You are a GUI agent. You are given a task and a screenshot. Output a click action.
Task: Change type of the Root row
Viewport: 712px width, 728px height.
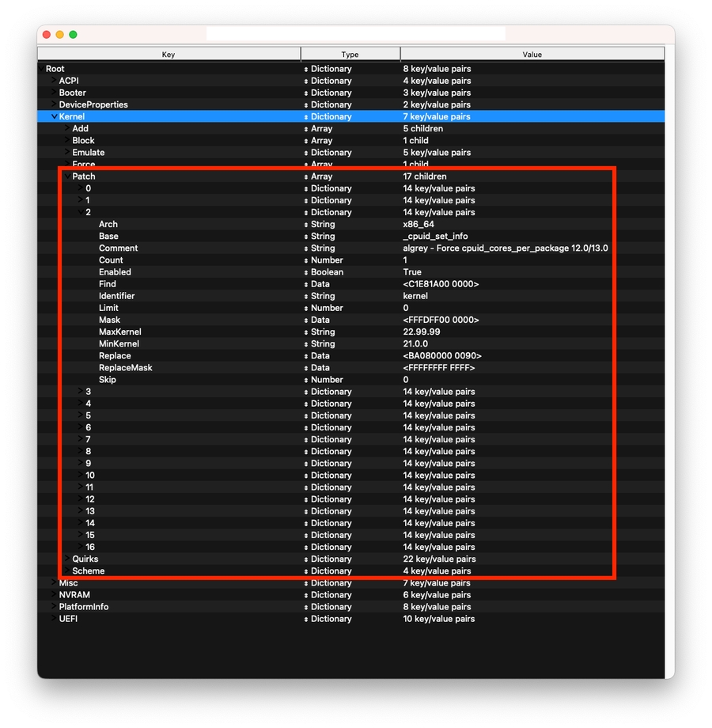(x=306, y=69)
